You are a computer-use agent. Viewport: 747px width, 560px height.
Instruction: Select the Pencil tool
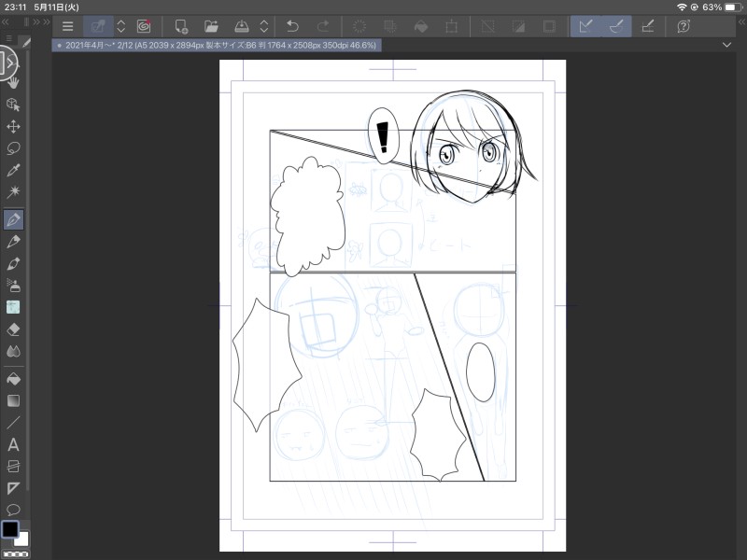[13, 242]
